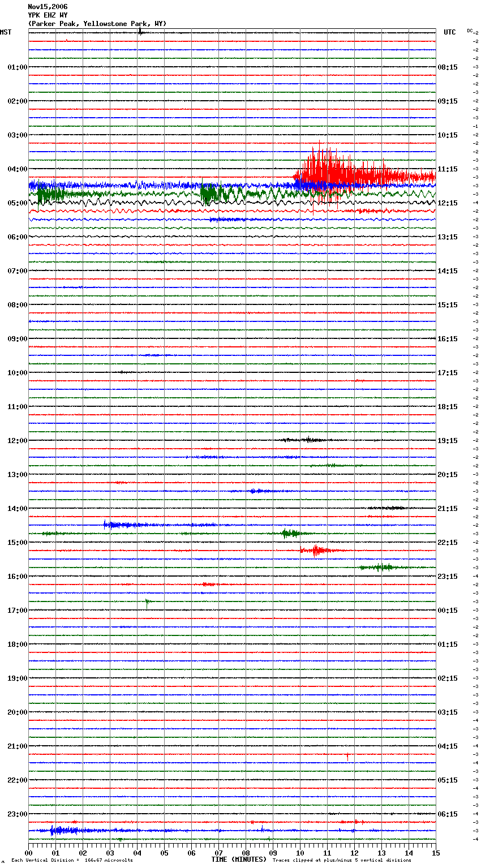The width and height of the screenshot is (481, 868).
Task: Click the UTC time label "14:15"
Action: point(448,271)
